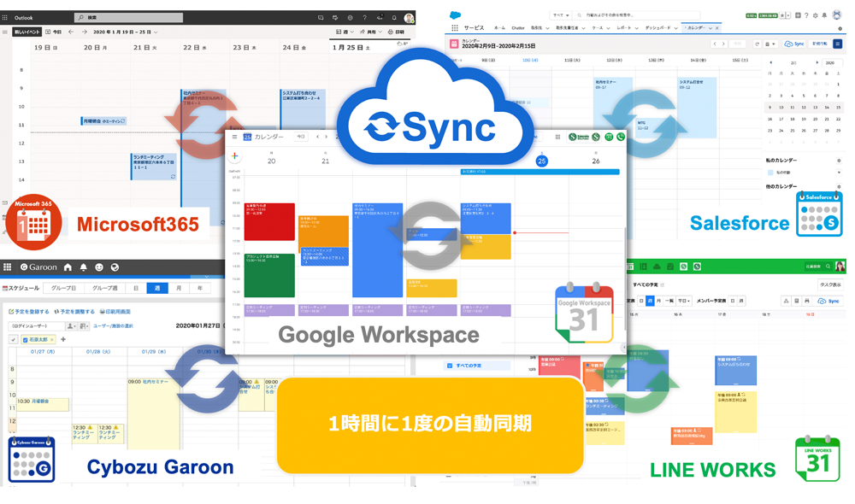
Task: Open Outlook settings gear
Action: click(x=350, y=17)
